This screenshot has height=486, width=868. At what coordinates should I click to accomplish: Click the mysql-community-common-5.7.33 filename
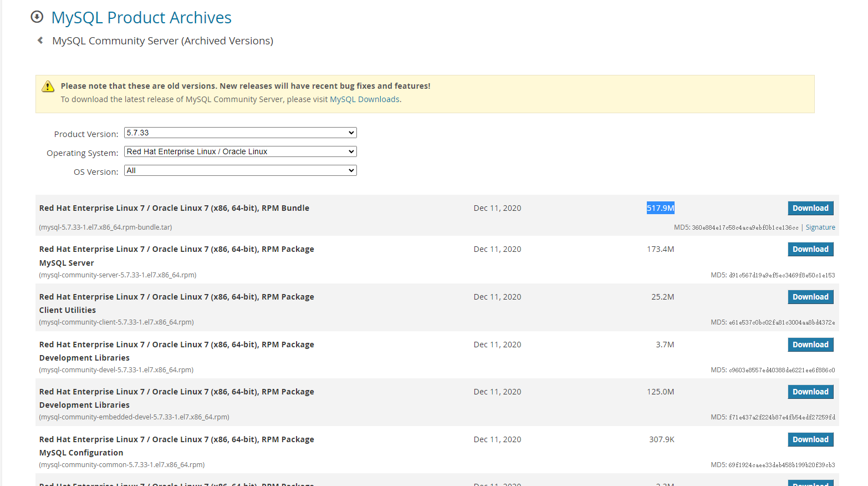point(122,465)
